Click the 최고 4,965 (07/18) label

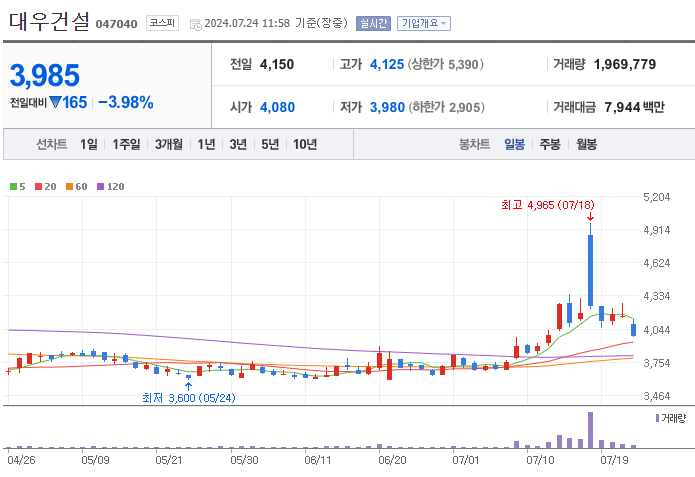(548, 205)
